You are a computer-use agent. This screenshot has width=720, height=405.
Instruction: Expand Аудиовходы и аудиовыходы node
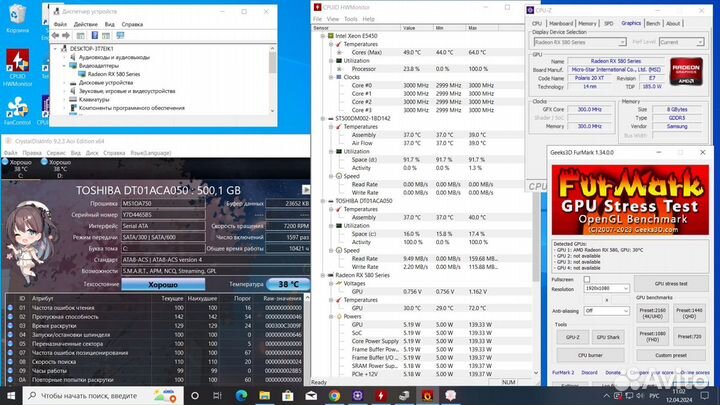pyautogui.click(x=64, y=57)
